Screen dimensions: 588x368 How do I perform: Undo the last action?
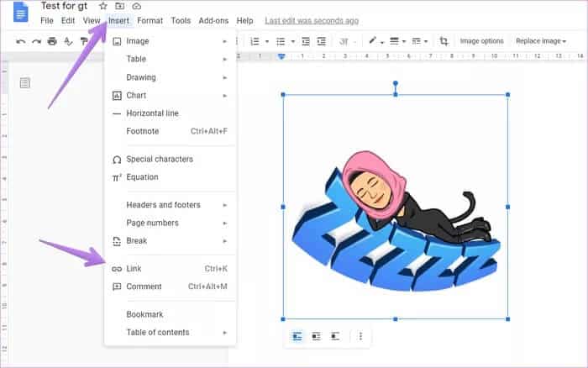(21, 41)
